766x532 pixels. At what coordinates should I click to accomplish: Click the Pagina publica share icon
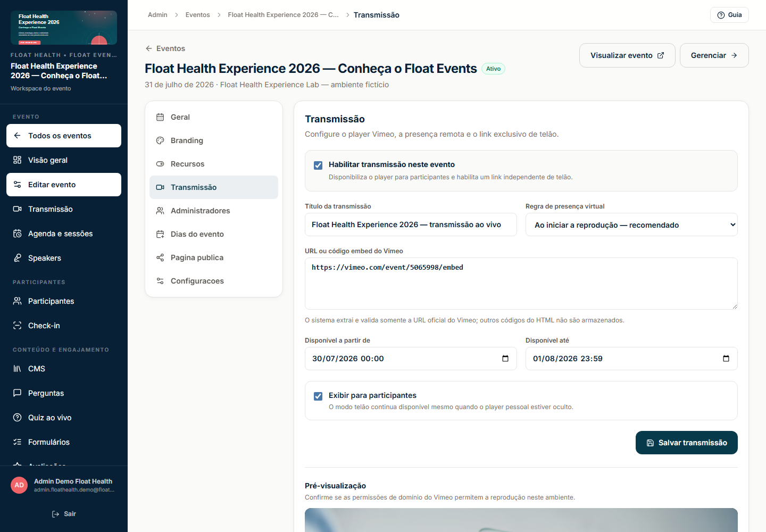coord(160,257)
